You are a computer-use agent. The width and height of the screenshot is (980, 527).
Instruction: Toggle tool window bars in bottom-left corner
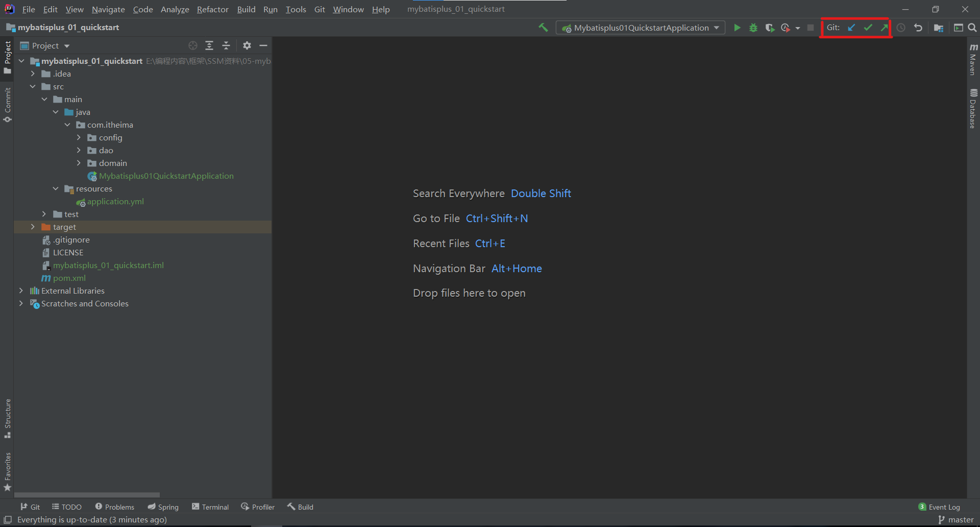pos(7,519)
